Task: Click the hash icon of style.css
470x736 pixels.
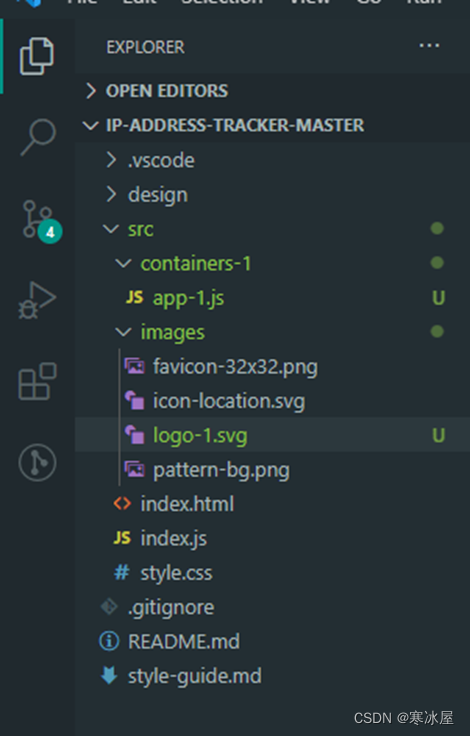Action: pos(122,573)
